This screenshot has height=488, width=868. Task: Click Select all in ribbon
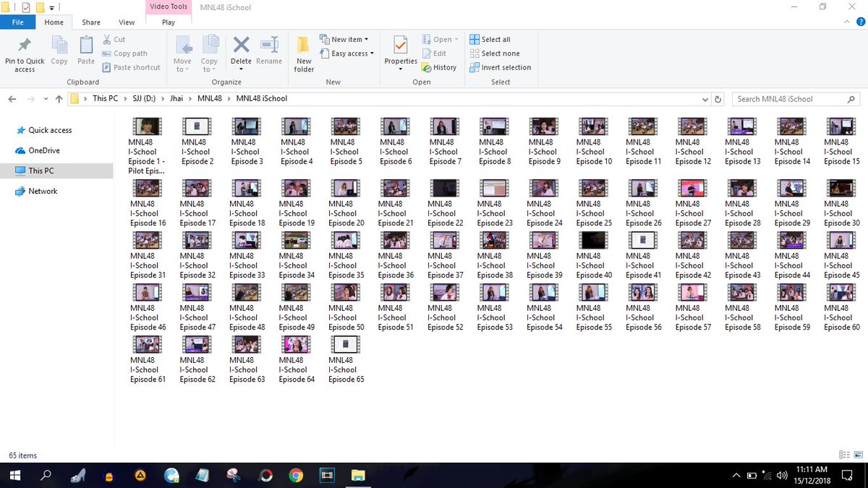(x=490, y=40)
